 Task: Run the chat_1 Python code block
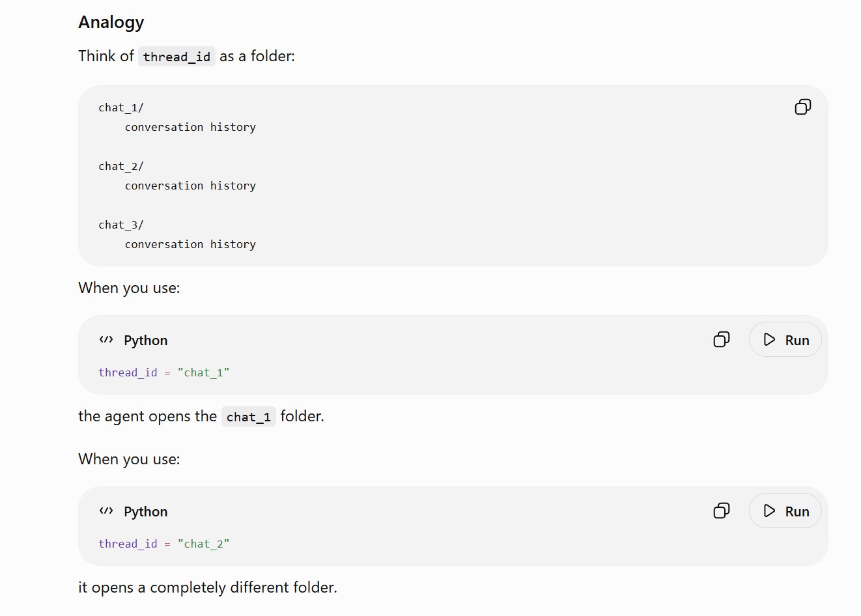pos(785,339)
